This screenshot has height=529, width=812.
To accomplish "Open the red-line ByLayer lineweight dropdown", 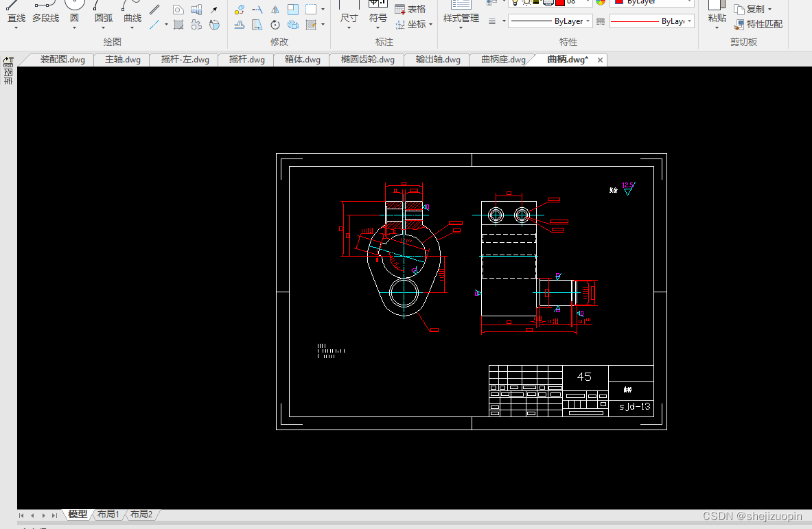I will pyautogui.click(x=651, y=21).
